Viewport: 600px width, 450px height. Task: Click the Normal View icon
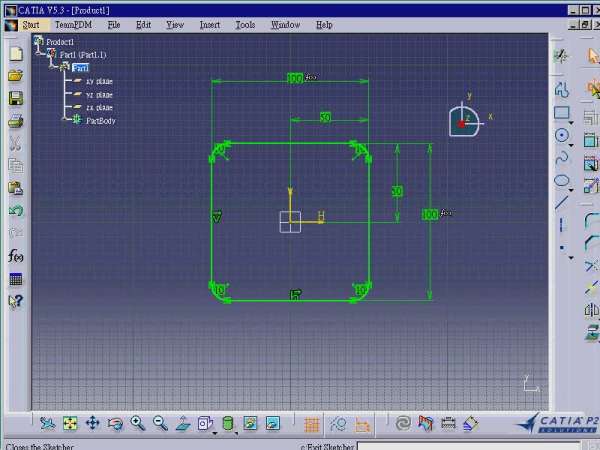pos(183,424)
